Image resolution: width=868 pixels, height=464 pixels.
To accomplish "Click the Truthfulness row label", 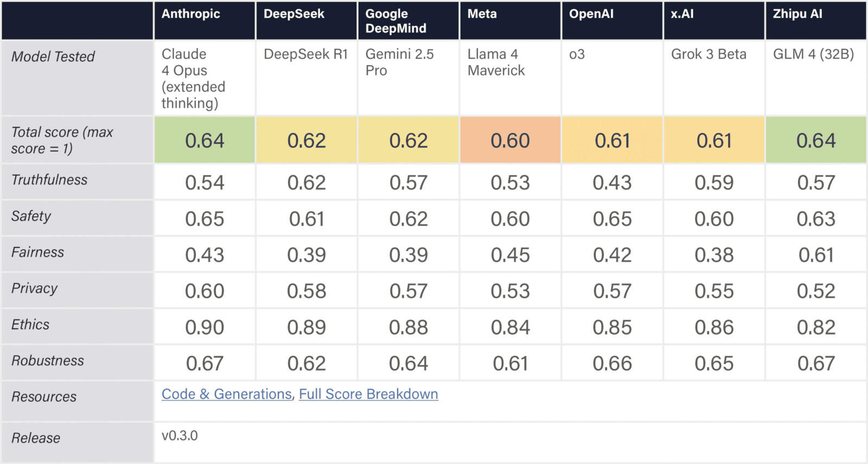I will pos(49,180).
